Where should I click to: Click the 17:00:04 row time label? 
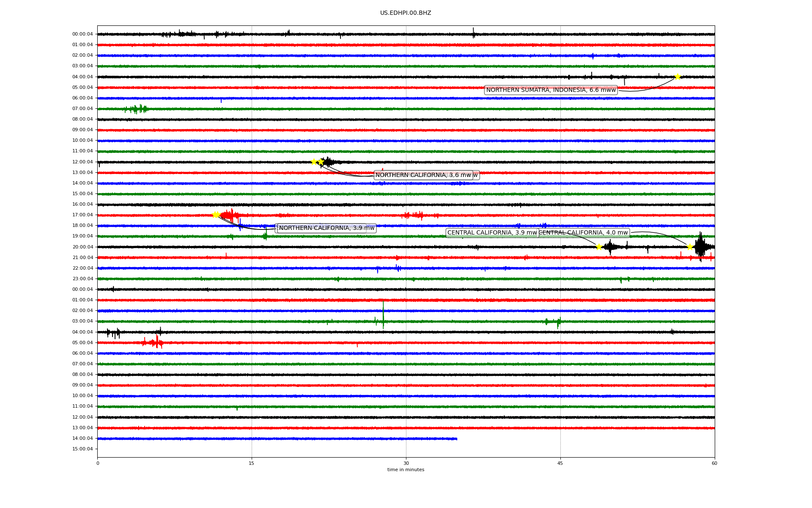pos(82,215)
